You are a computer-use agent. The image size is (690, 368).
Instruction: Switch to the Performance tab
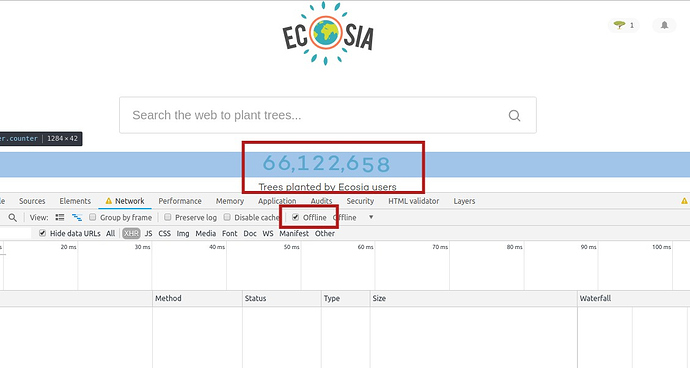point(180,201)
